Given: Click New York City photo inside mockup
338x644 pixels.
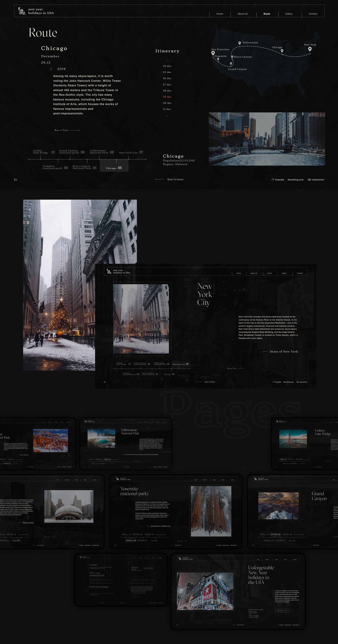Looking at the screenshot, I should click(x=141, y=319).
